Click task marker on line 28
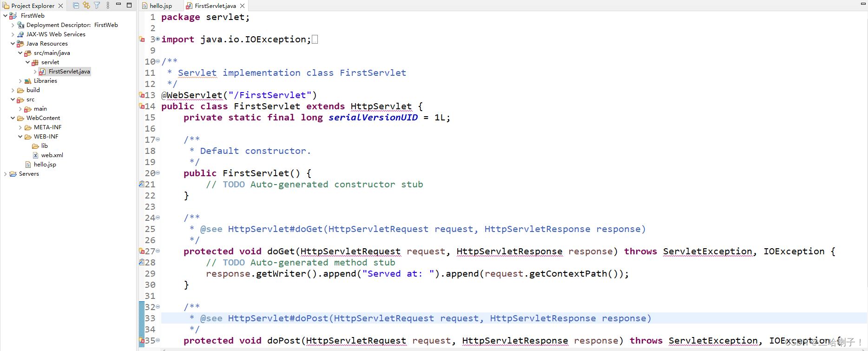This screenshot has width=868, height=351. tap(142, 262)
